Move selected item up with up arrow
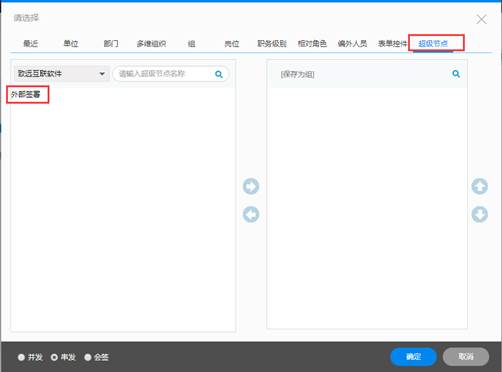Screen dimensions: 502x372 coord(480,186)
